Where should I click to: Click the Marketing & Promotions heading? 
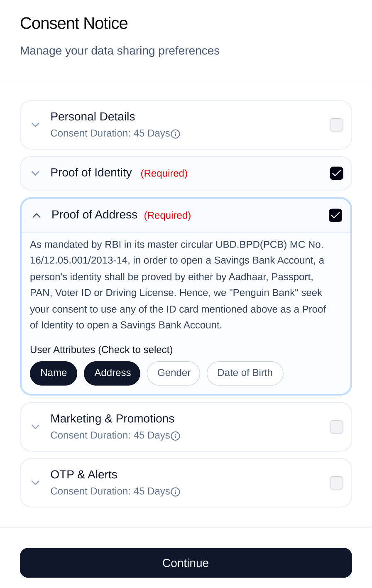click(112, 419)
